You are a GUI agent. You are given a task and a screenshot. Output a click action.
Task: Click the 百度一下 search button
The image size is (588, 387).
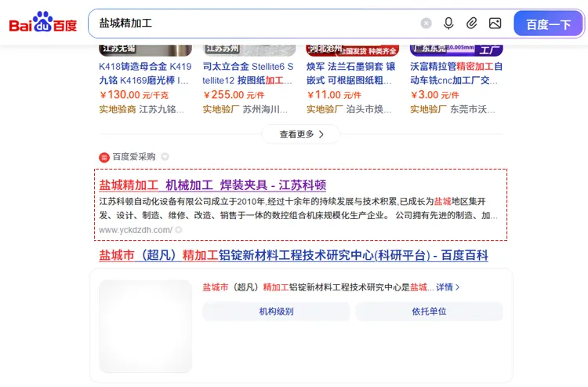tap(548, 24)
